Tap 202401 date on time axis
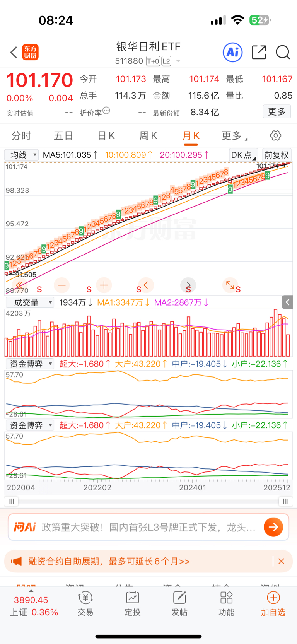297x644 pixels. pos(193,487)
